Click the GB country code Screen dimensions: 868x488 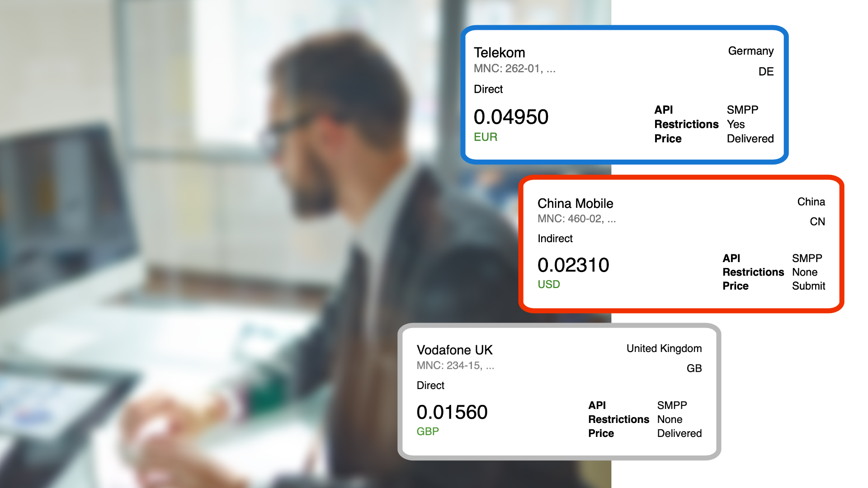[694, 369]
